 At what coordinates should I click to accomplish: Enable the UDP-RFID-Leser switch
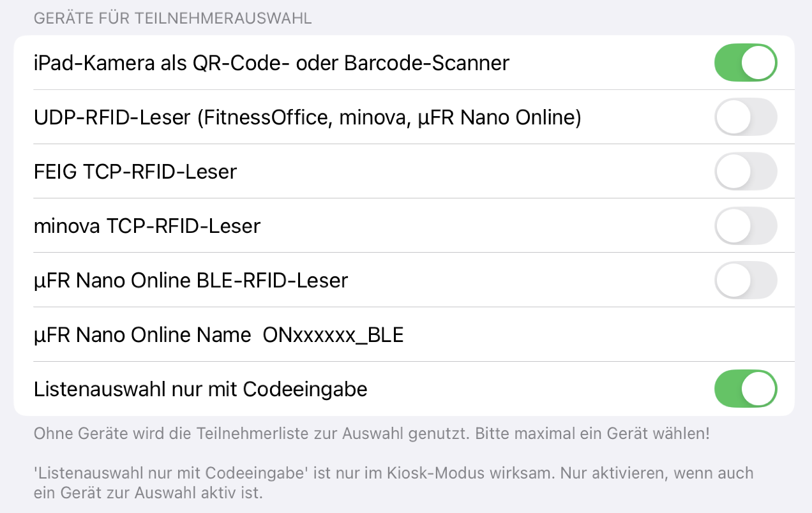coord(745,117)
